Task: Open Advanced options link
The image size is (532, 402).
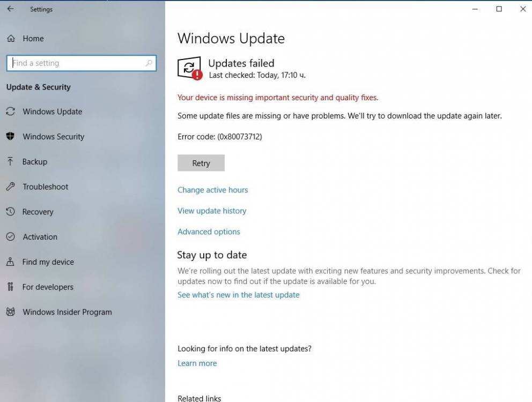Action: (x=209, y=232)
